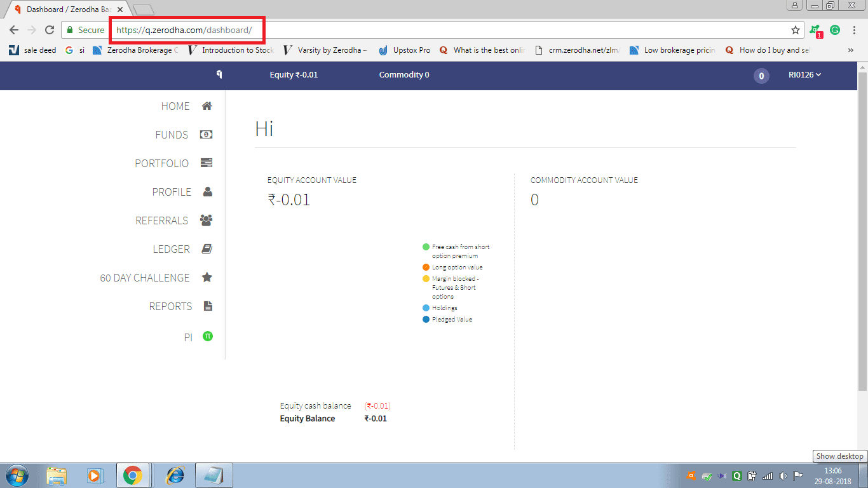Open the REPORTS document icon
The image size is (868, 488).
click(207, 306)
